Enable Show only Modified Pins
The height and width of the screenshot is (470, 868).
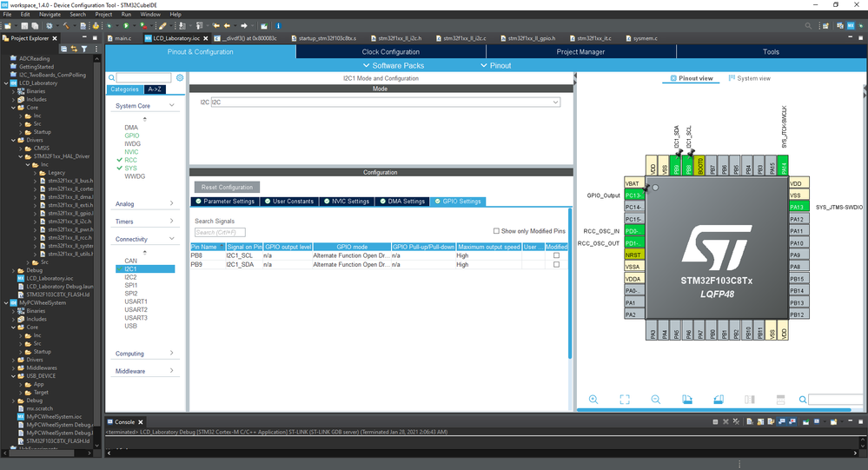point(496,231)
